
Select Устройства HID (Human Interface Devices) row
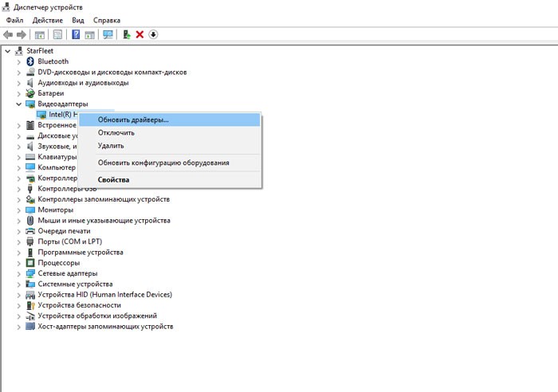[105, 295]
